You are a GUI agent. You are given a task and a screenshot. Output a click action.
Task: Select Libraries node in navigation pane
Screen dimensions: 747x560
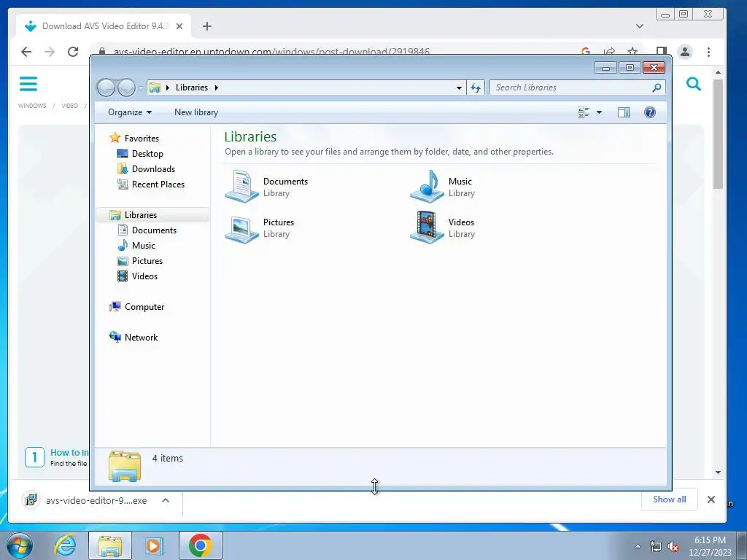tap(141, 215)
